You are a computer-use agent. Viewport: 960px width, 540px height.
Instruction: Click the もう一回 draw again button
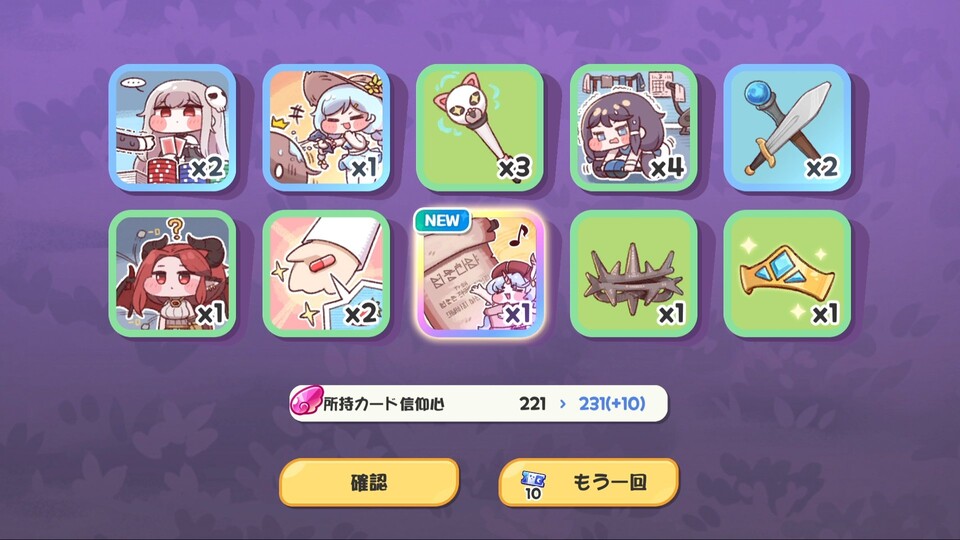[589, 482]
